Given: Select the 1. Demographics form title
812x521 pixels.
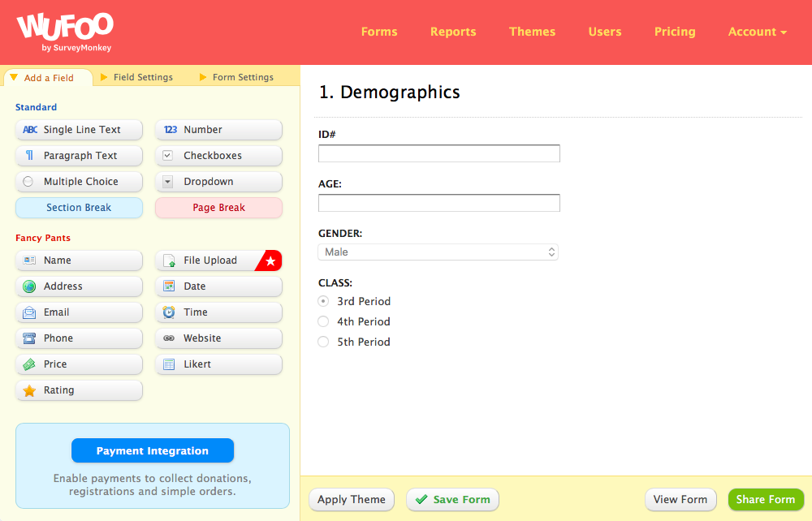Looking at the screenshot, I should tap(390, 92).
